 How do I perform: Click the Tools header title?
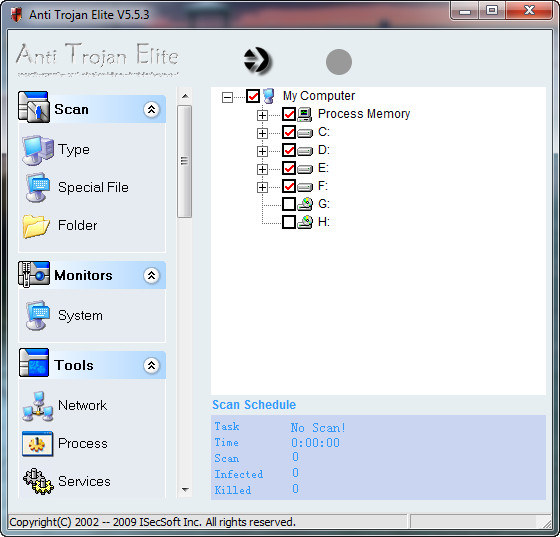74,365
